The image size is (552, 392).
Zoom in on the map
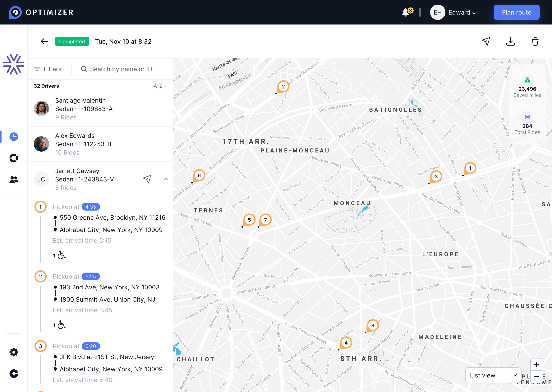[536, 364]
